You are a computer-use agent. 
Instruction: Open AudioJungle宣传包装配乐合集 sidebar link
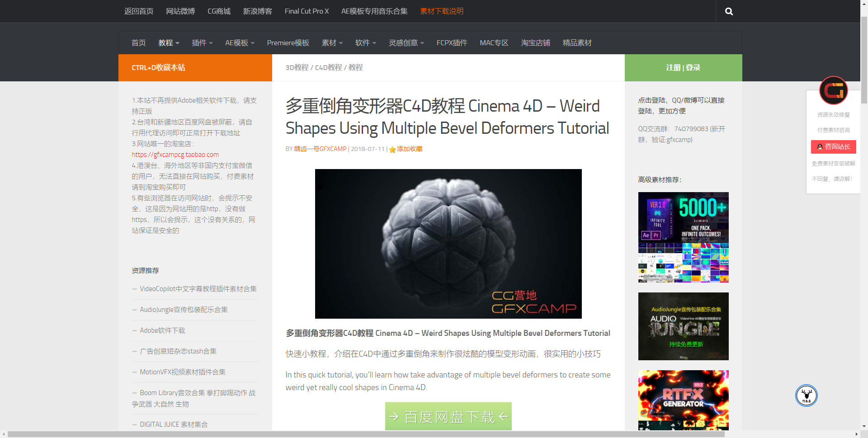point(184,310)
